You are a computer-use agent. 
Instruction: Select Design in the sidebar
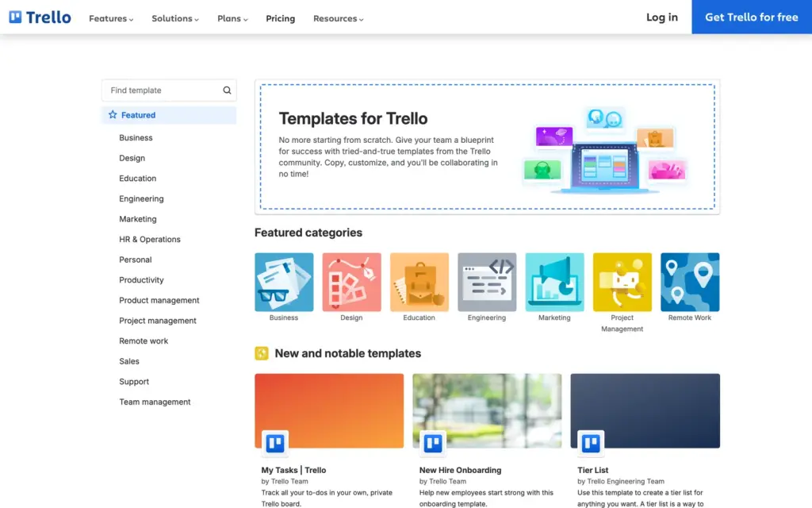(132, 158)
